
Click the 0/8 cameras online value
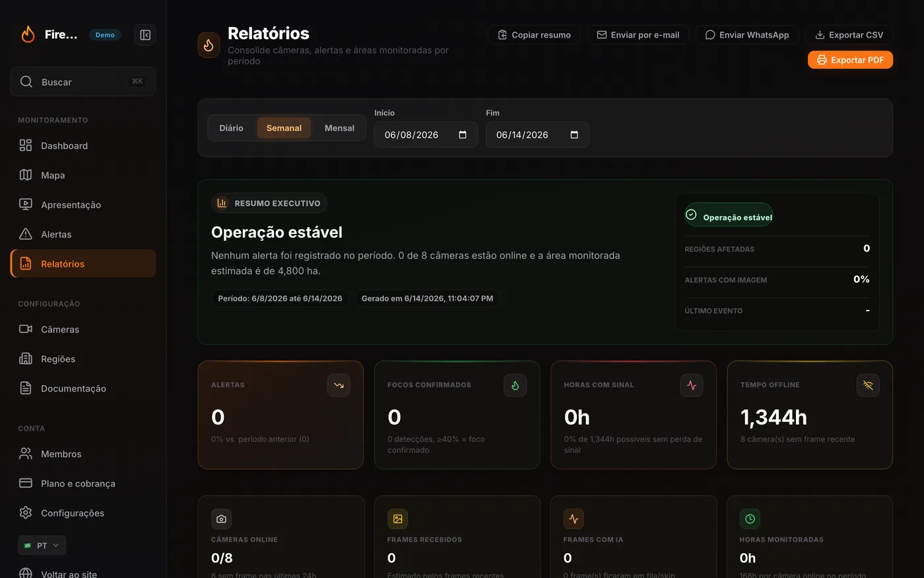click(x=222, y=558)
